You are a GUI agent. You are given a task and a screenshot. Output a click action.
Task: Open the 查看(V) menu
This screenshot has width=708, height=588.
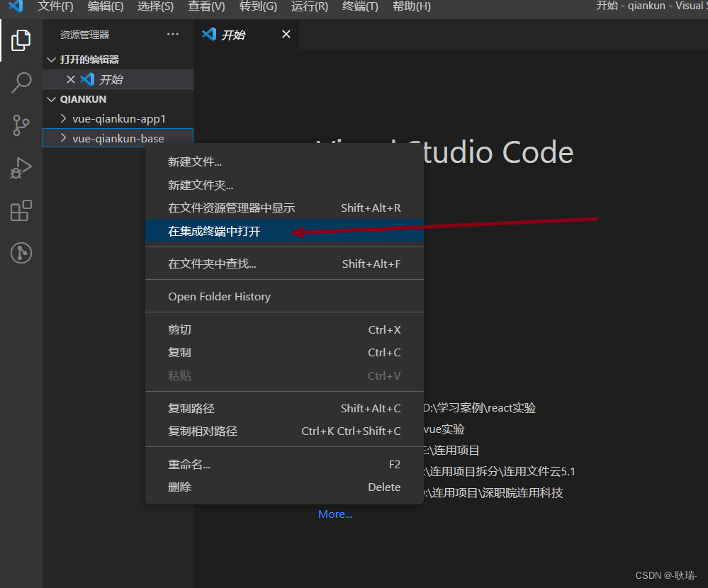click(x=206, y=6)
